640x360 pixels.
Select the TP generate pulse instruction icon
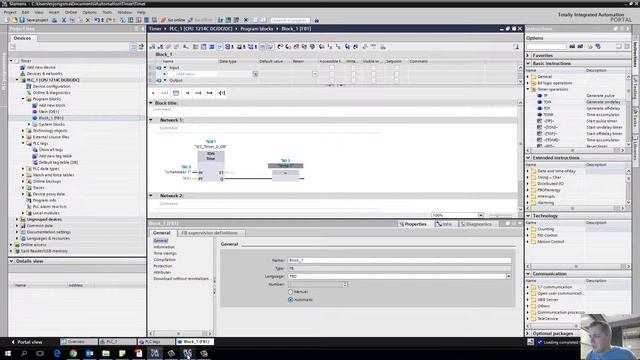540,96
